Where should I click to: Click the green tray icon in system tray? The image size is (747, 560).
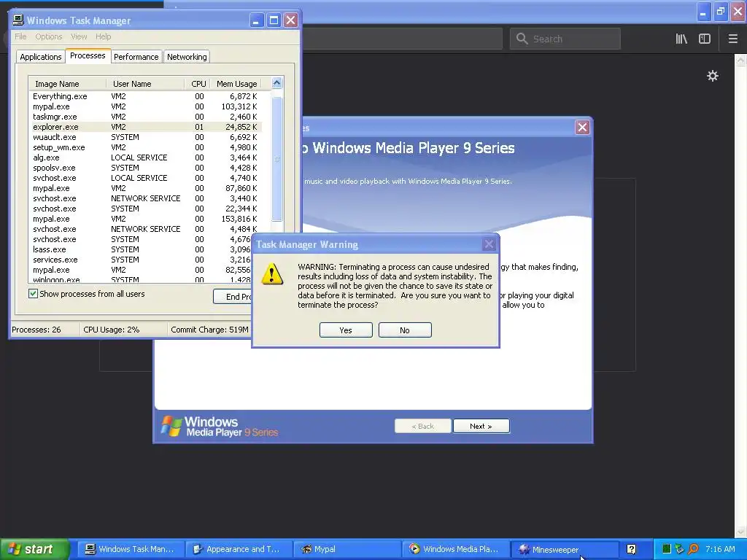click(667, 549)
